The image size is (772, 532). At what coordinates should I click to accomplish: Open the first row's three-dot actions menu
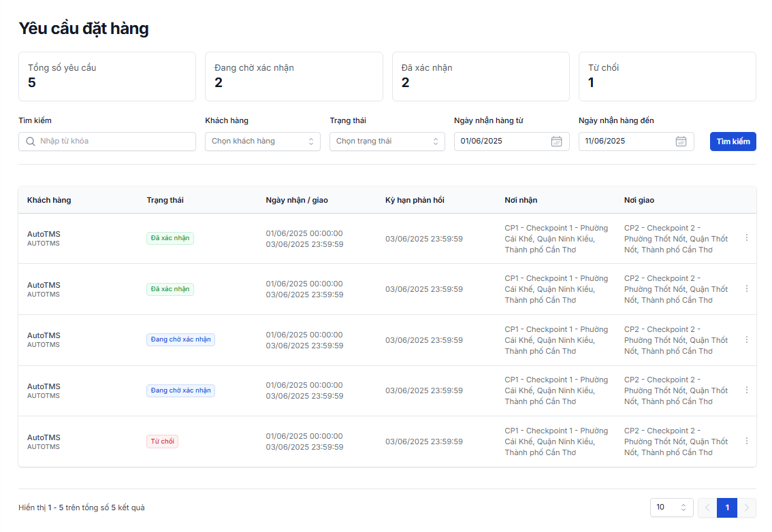coord(746,238)
